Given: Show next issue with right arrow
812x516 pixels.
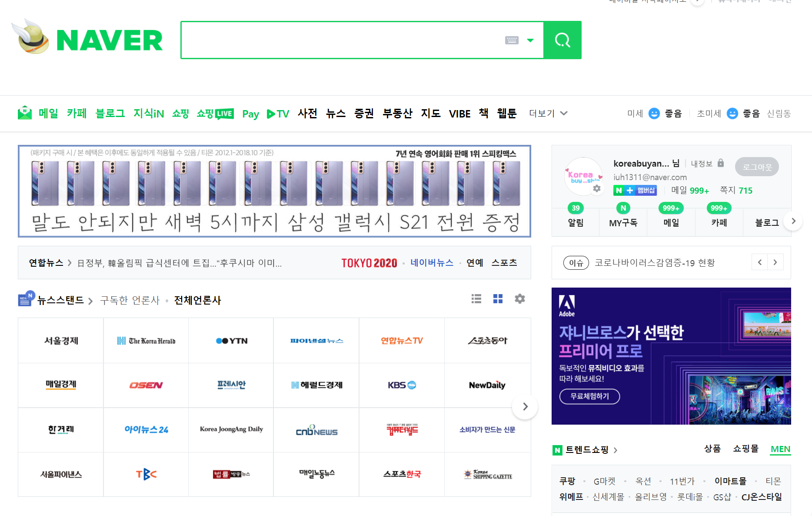Looking at the screenshot, I should [x=775, y=262].
